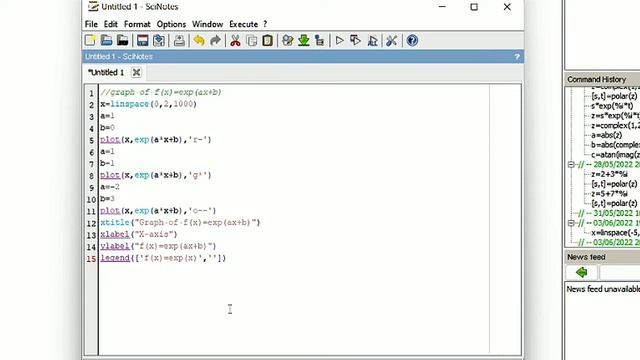Click the Open file folder icon
This screenshot has width=640, height=360.
(x=107, y=40)
